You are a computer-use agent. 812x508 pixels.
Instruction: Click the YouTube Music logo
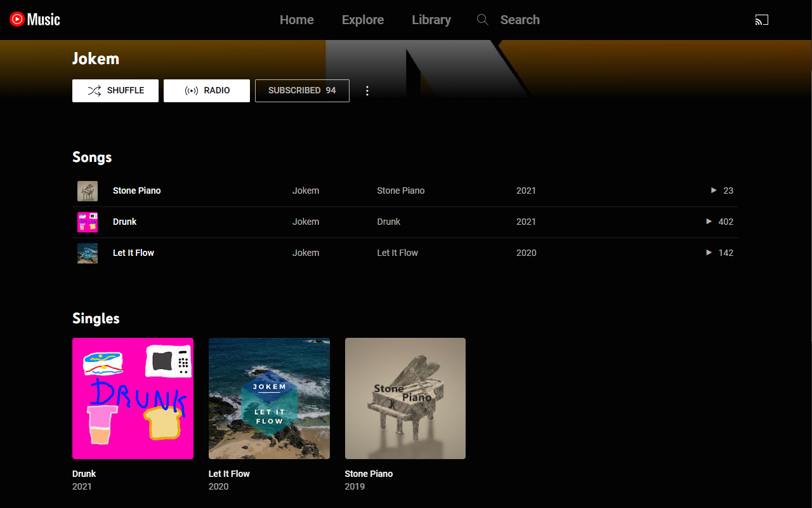pyautogui.click(x=35, y=20)
